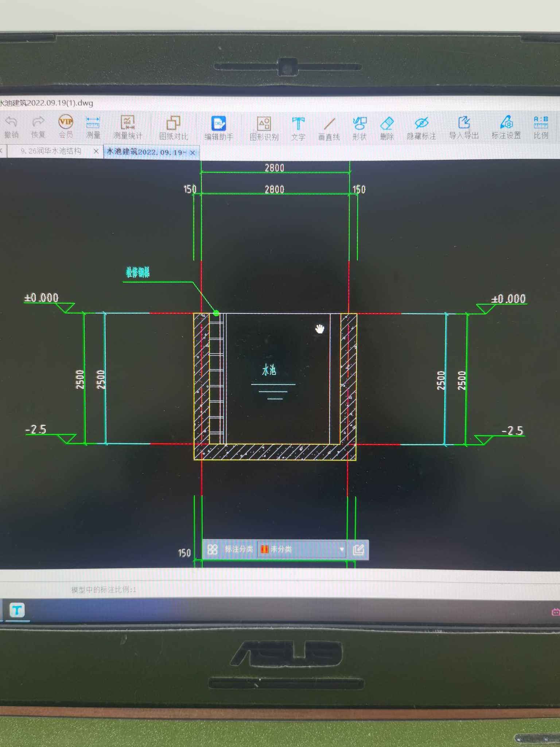This screenshot has width=560, height=747.
Task: Click the top 2800 dimension text
Action: (274, 168)
